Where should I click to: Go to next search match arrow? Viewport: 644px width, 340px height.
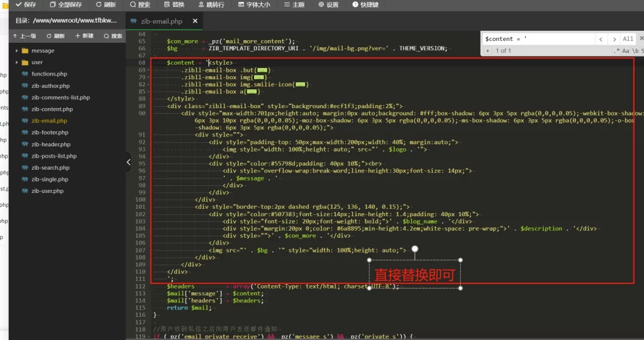[614, 39]
